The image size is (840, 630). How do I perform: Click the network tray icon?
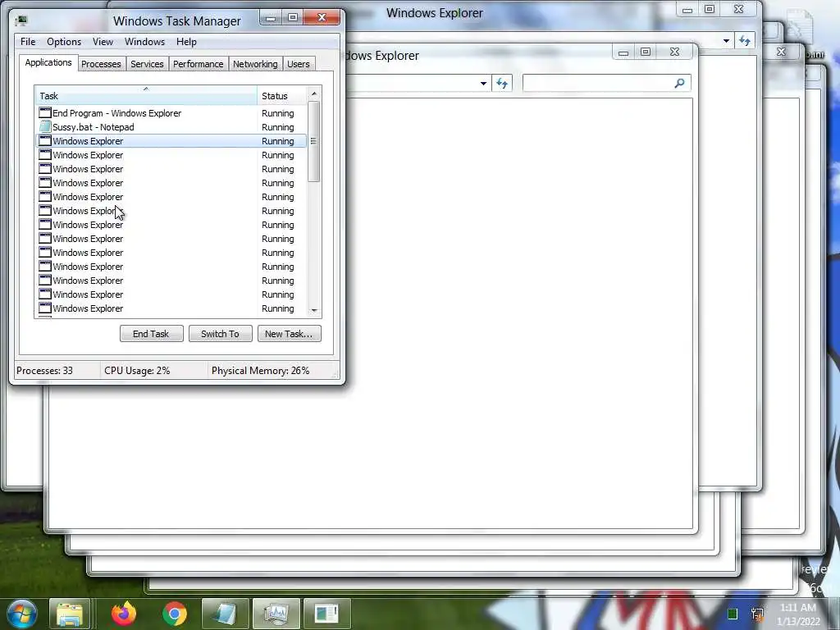[757, 614]
